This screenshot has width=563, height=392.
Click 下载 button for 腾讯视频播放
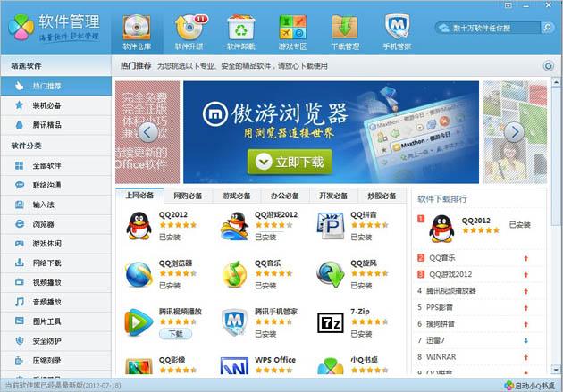pos(175,334)
